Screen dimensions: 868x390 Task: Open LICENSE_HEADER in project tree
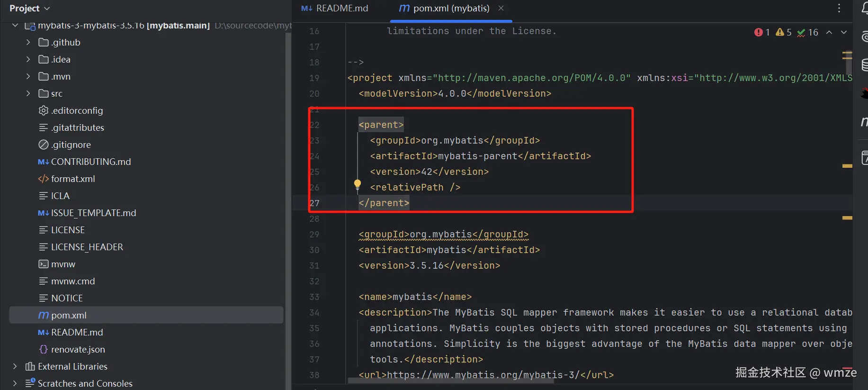pos(87,247)
